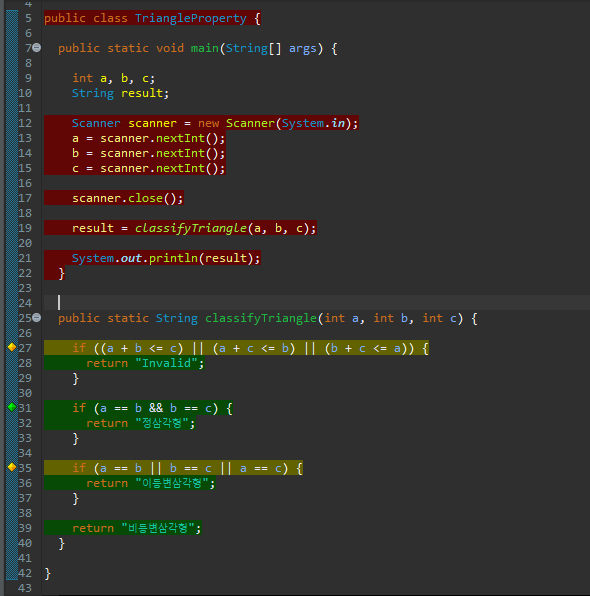Click return "이등변삼각형" statement
The width and height of the screenshot is (590, 596).
pos(151,483)
